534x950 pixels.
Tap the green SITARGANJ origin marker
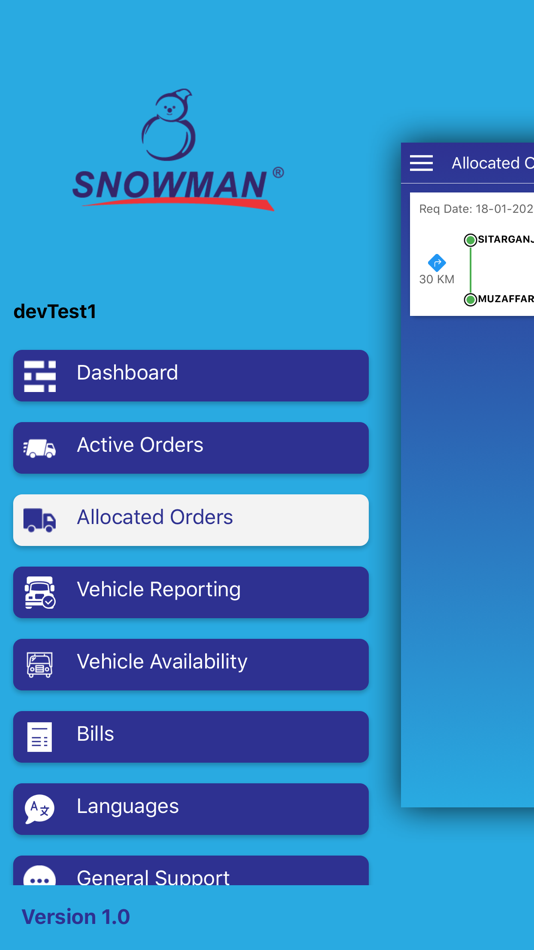[x=470, y=240]
